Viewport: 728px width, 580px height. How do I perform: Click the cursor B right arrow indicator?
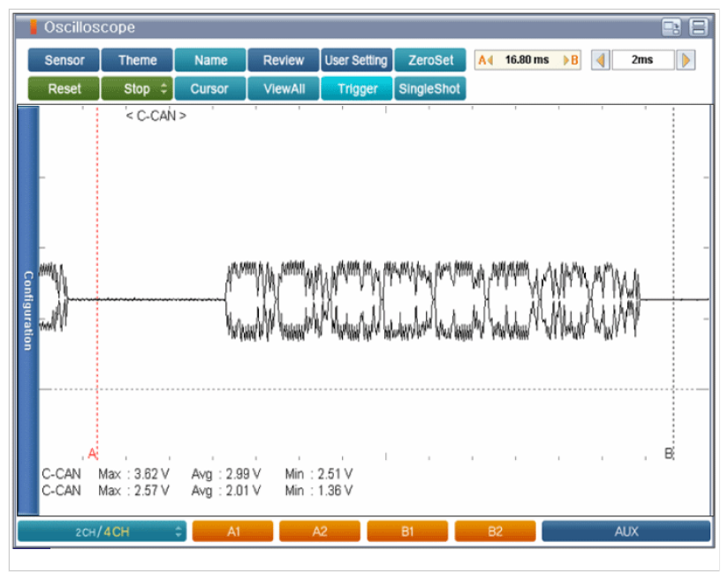click(571, 60)
